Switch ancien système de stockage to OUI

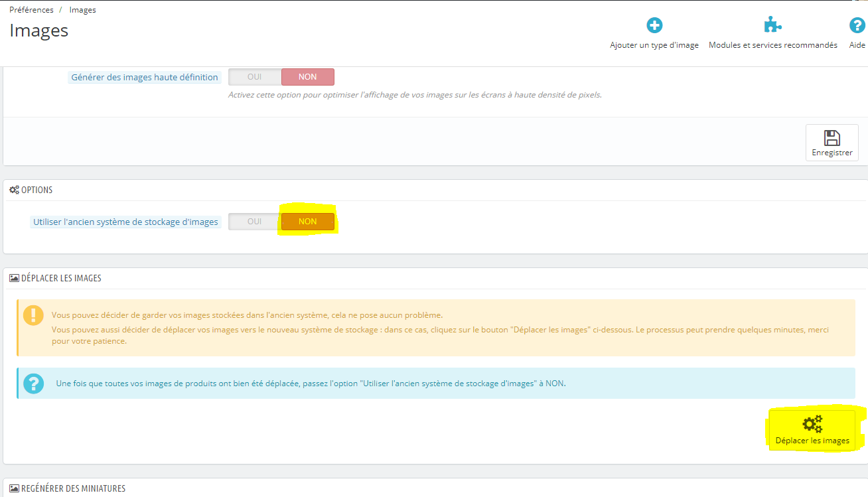(255, 222)
